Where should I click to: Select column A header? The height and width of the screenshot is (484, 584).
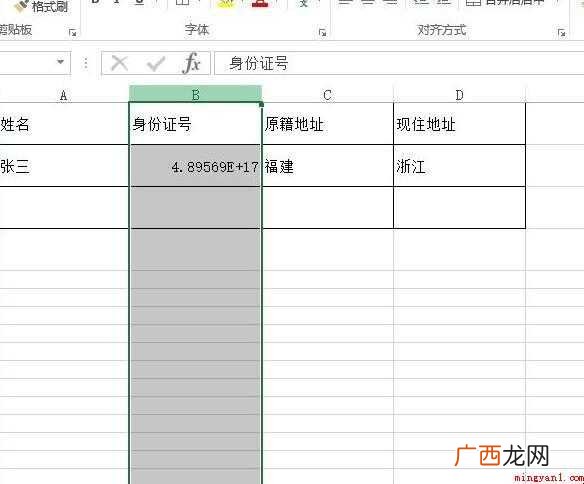coord(64,95)
